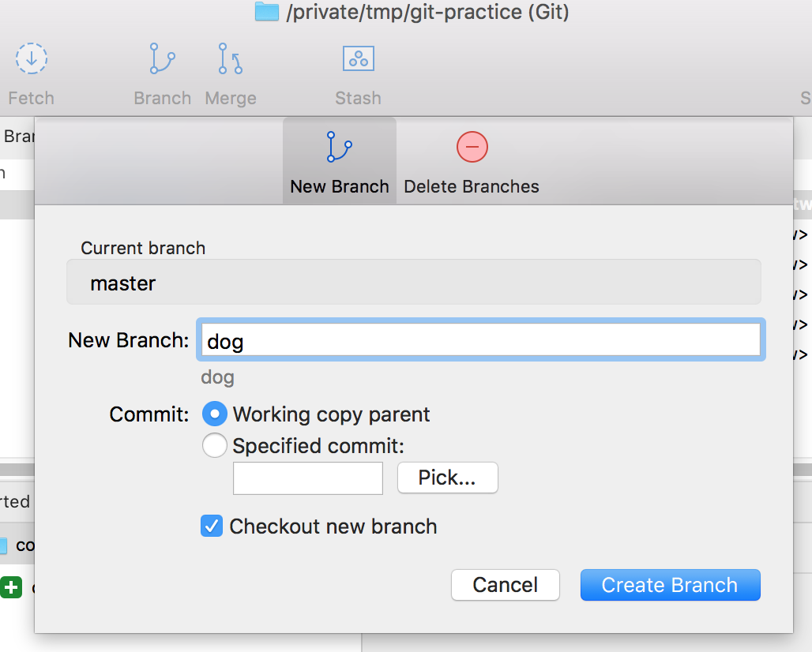Click inside the New Branch name field
The height and width of the screenshot is (652, 812).
(480, 339)
